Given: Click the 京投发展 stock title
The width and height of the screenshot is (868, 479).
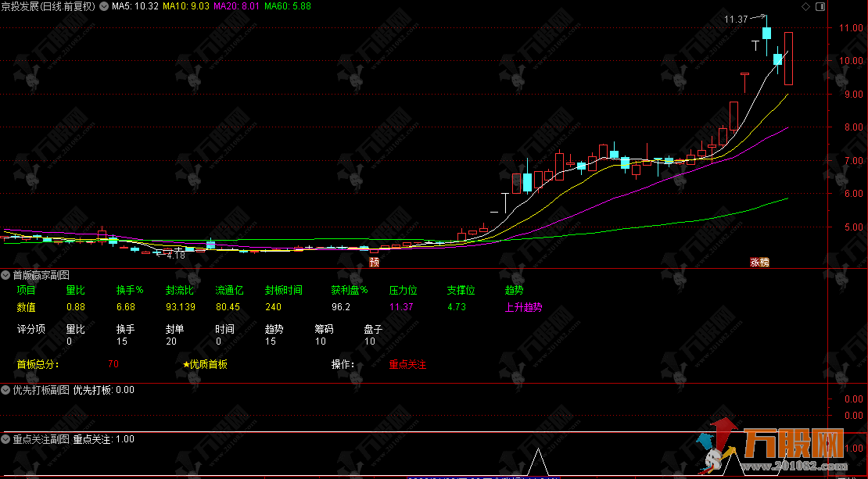Looking at the screenshot, I should (x=48, y=6).
